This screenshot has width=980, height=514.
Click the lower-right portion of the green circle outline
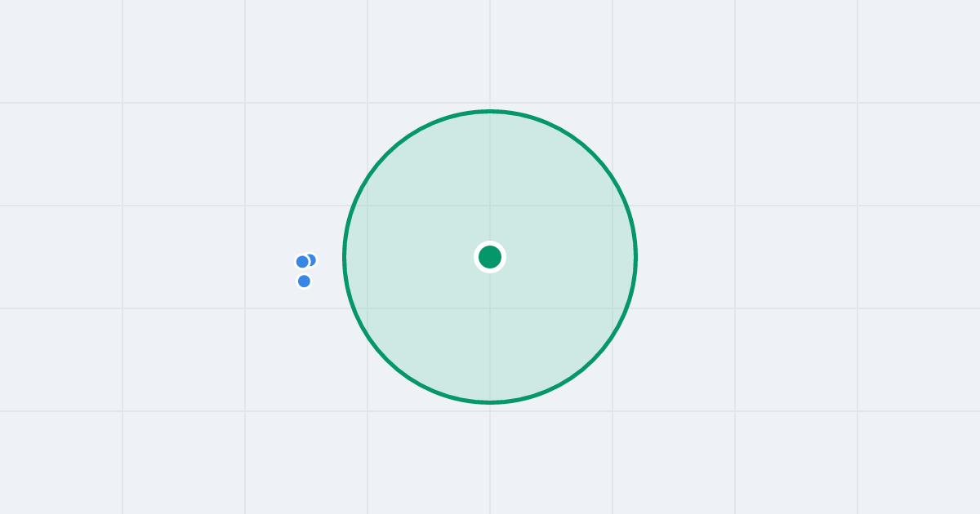point(593,360)
